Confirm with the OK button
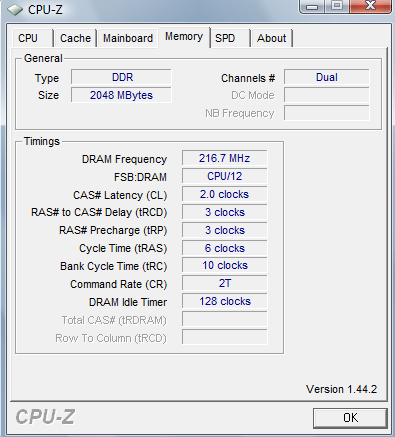Viewport: 395px width, 437px height. point(350,418)
